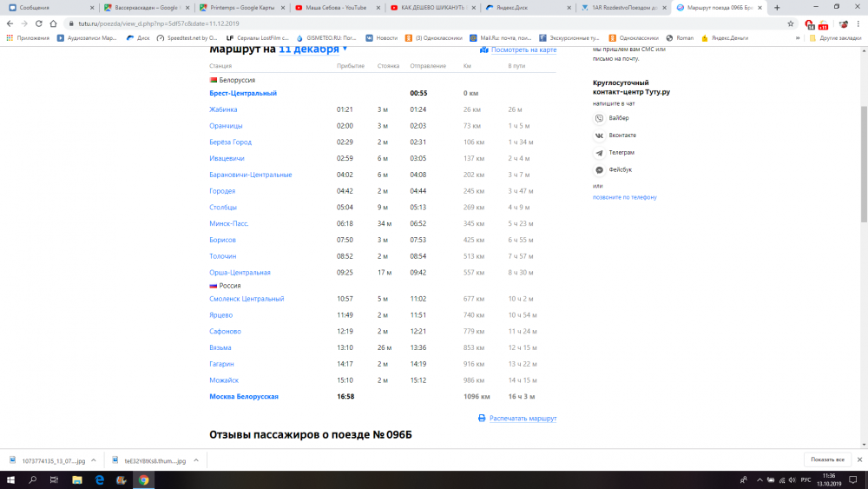Click the map icon beside Посмотреть на карте

(484, 50)
